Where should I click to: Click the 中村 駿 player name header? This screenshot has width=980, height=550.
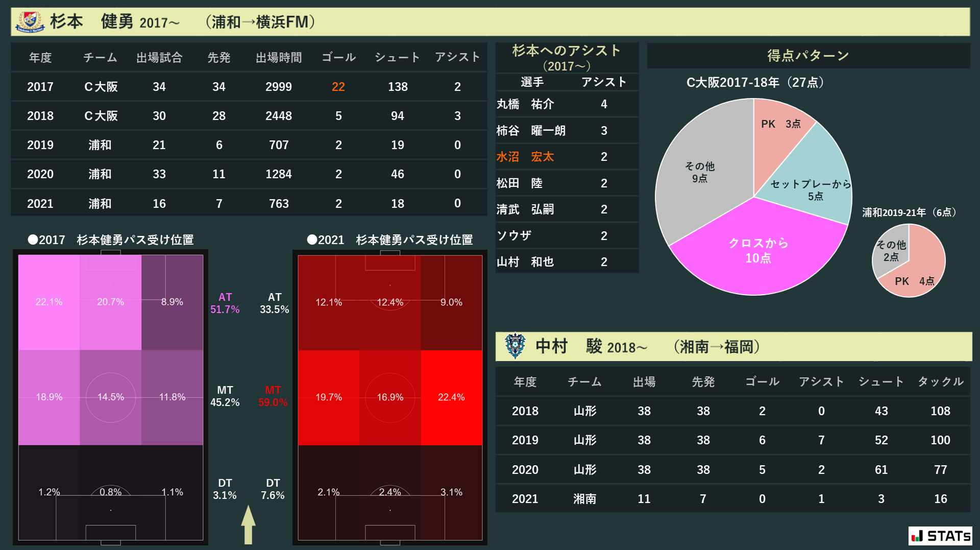tap(569, 346)
